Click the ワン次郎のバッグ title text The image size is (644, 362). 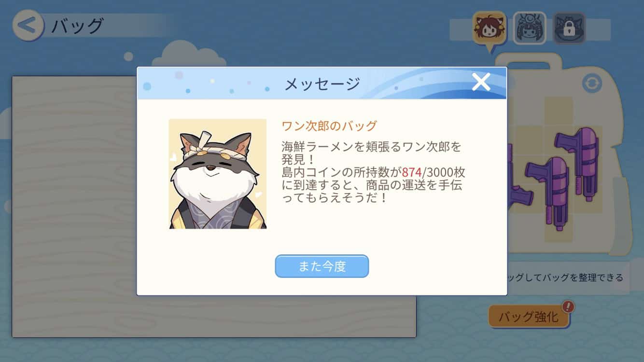(329, 126)
